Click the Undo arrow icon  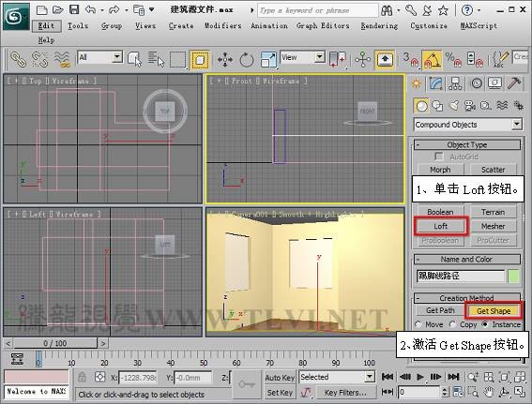[90, 9]
